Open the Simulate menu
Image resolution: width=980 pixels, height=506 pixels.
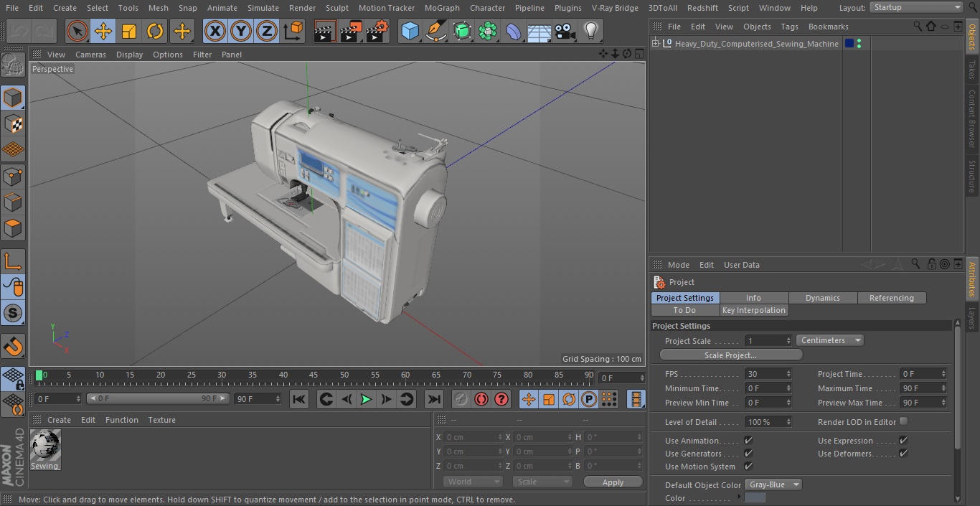263,7
